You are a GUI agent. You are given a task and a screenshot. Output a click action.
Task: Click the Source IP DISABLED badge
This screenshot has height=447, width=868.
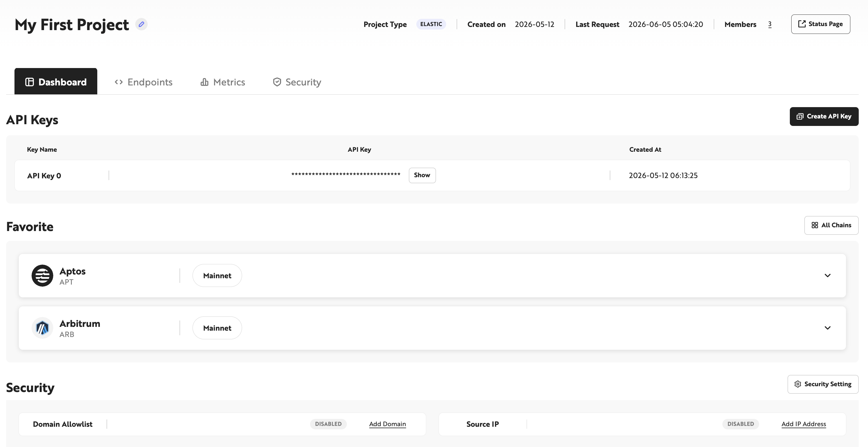pyautogui.click(x=740, y=424)
